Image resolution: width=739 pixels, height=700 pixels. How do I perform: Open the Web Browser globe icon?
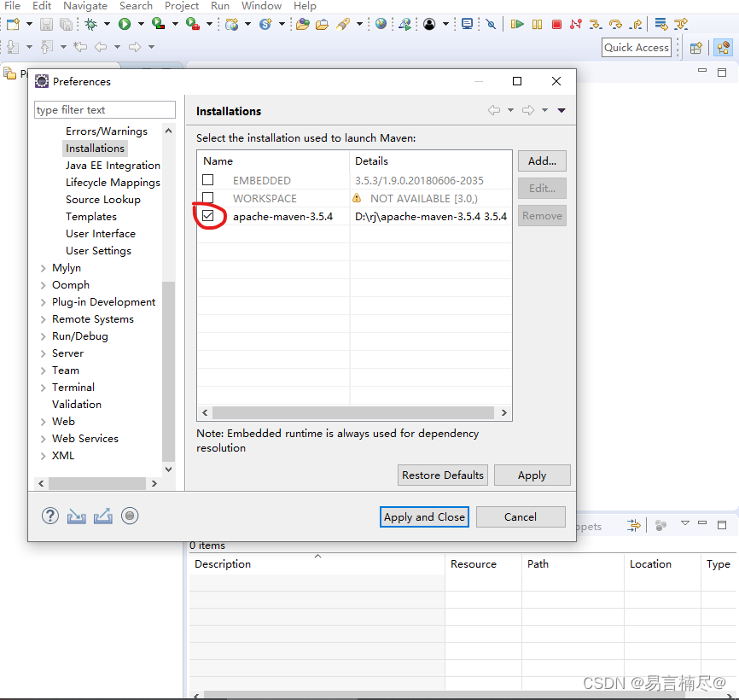pyautogui.click(x=381, y=24)
